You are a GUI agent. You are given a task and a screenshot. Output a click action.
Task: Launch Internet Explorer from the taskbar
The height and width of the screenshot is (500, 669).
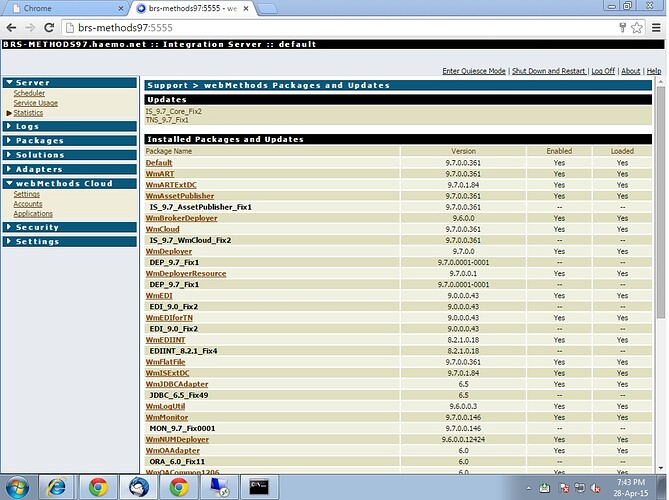(56, 487)
